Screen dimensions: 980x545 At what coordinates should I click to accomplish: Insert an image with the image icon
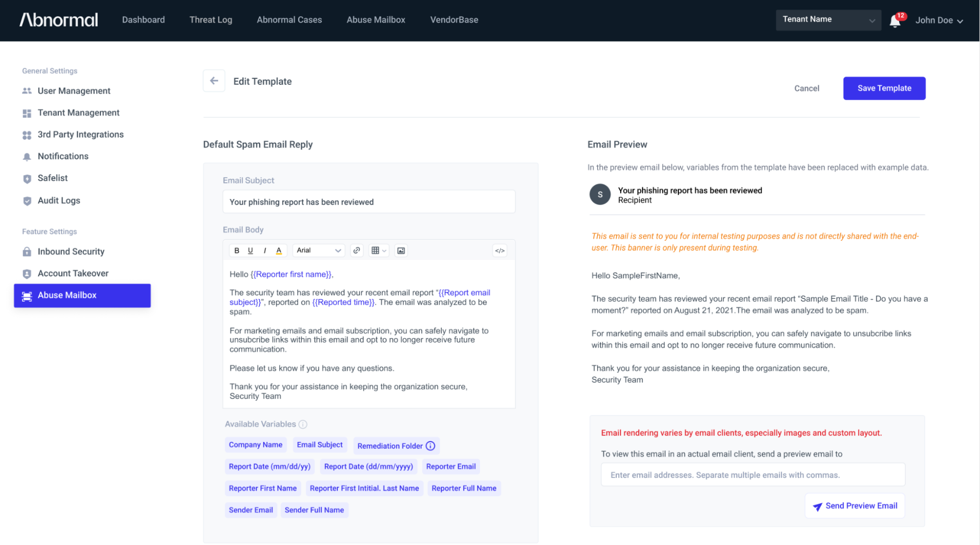(x=401, y=251)
